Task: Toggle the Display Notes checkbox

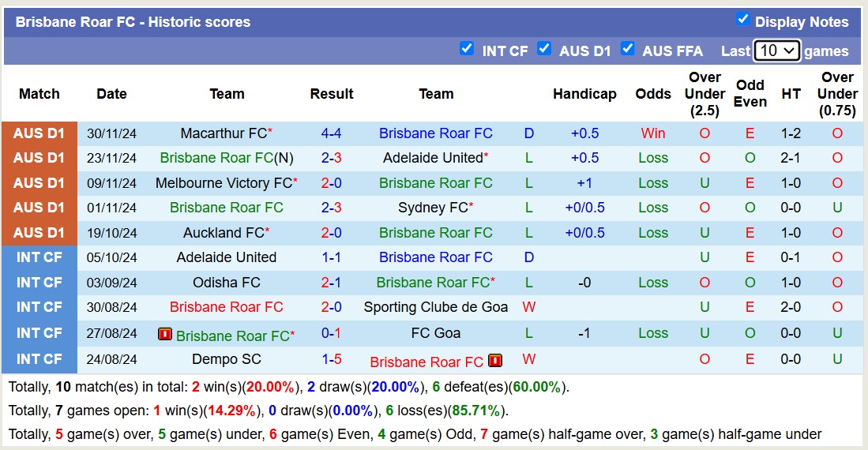Action: point(742,19)
